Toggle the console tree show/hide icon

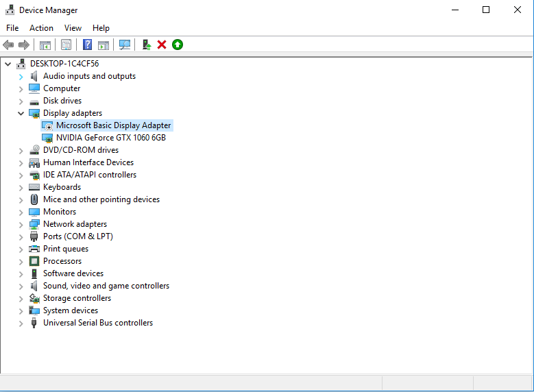(x=45, y=45)
